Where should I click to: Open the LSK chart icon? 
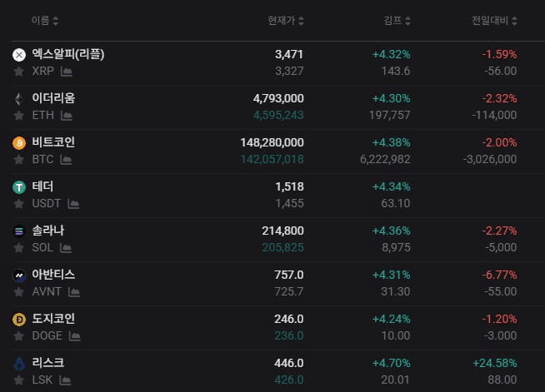click(x=65, y=380)
